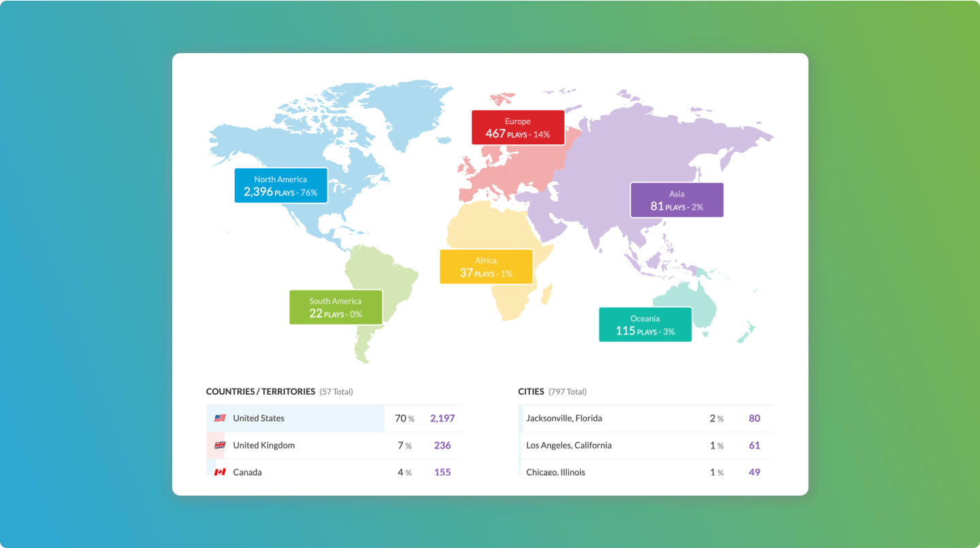
Task: Select the North America stats badge
Action: (280, 185)
